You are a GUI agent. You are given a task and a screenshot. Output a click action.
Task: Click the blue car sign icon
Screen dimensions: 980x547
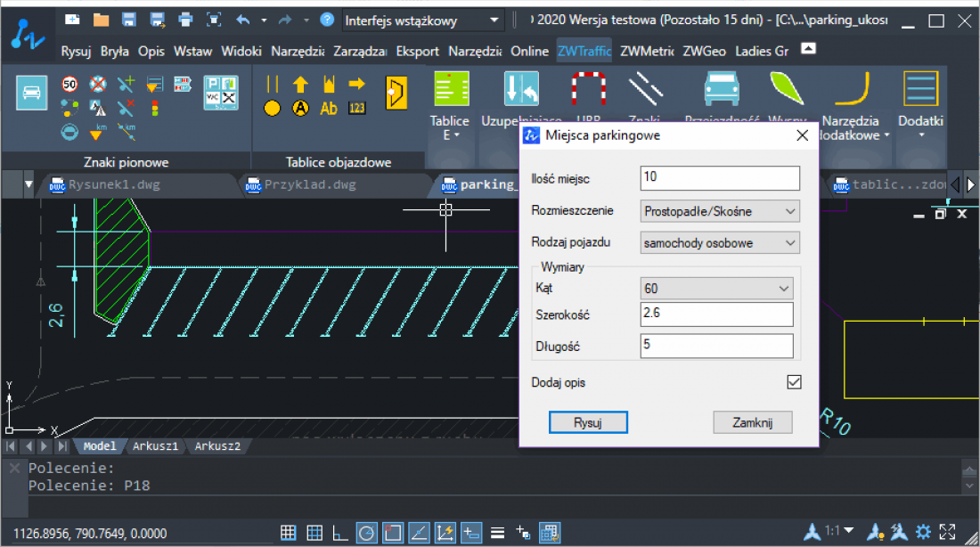[x=31, y=93]
